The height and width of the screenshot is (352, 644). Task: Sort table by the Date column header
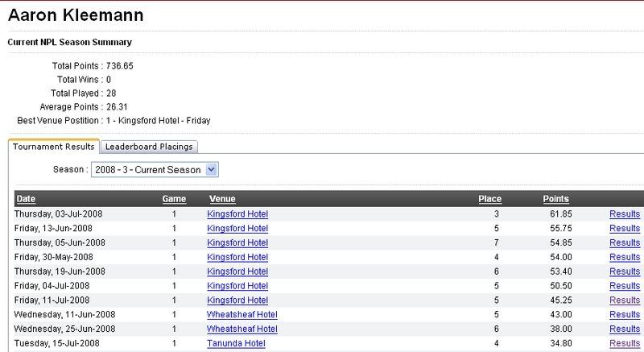click(26, 199)
